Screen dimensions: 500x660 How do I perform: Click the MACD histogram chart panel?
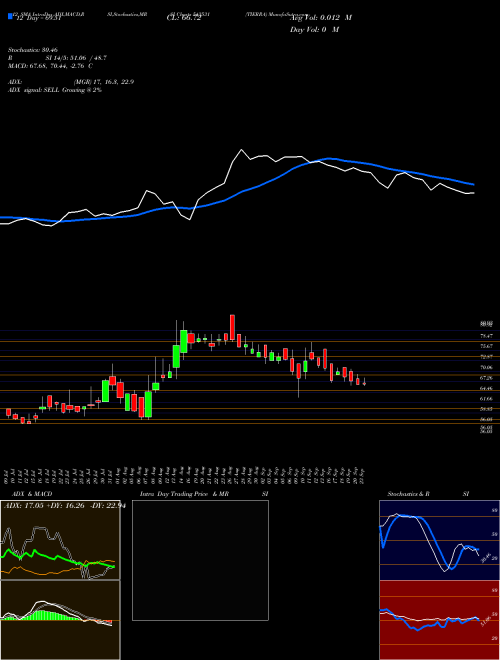point(60,620)
